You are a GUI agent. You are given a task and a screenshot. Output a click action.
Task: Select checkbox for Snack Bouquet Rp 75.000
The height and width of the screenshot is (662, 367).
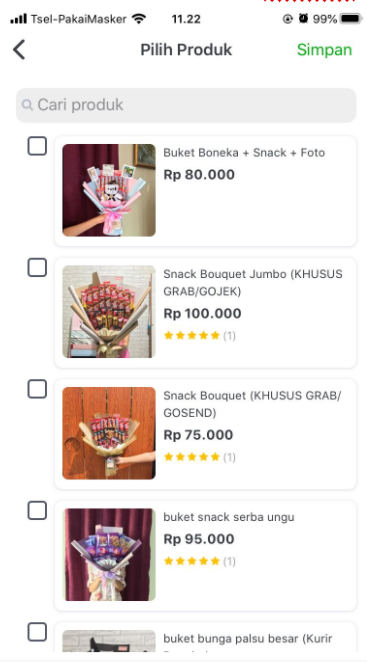[37, 389]
